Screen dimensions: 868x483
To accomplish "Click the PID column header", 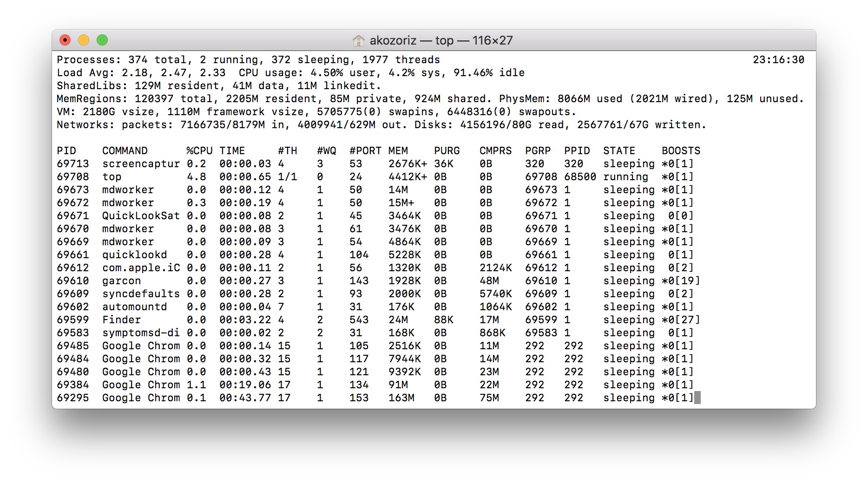I will click(x=66, y=151).
